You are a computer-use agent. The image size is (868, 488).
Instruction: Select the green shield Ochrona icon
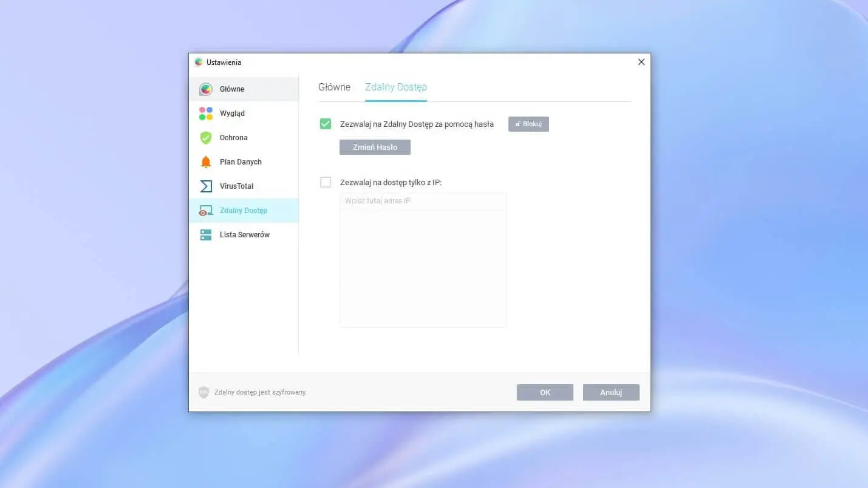[x=206, y=138]
